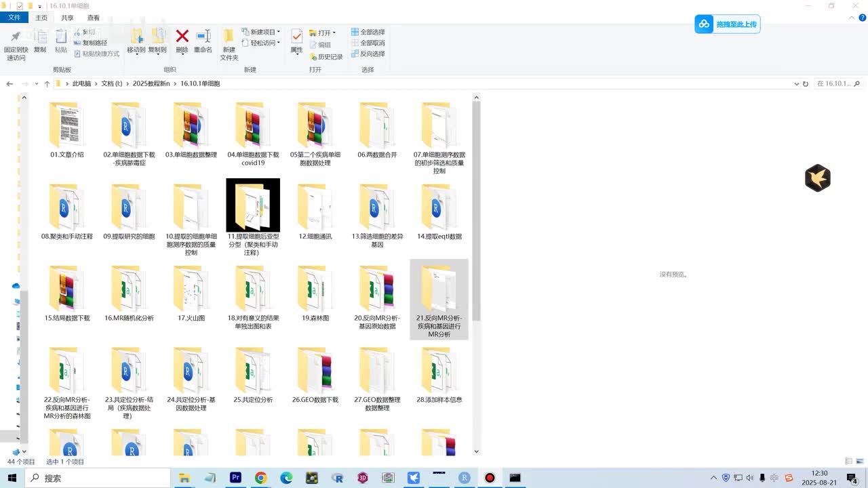Select folder 12.细胞通讯
The width and height of the screenshot is (868, 488).
coord(315,212)
